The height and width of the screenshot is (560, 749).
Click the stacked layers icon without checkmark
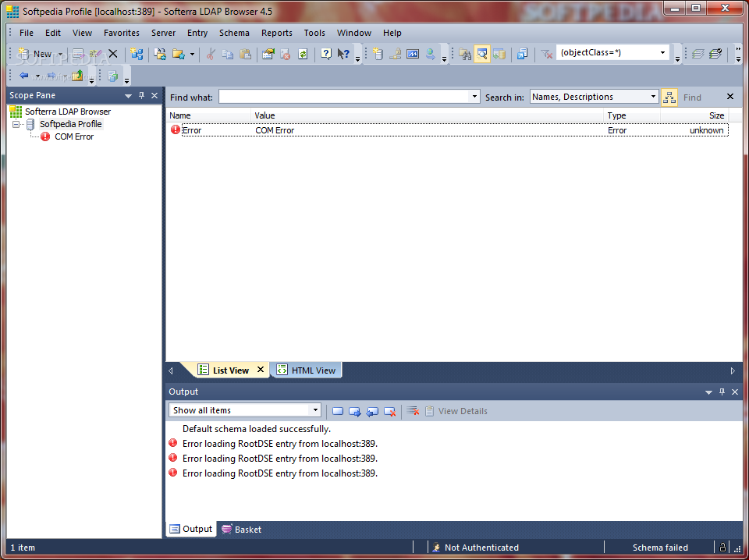point(698,54)
